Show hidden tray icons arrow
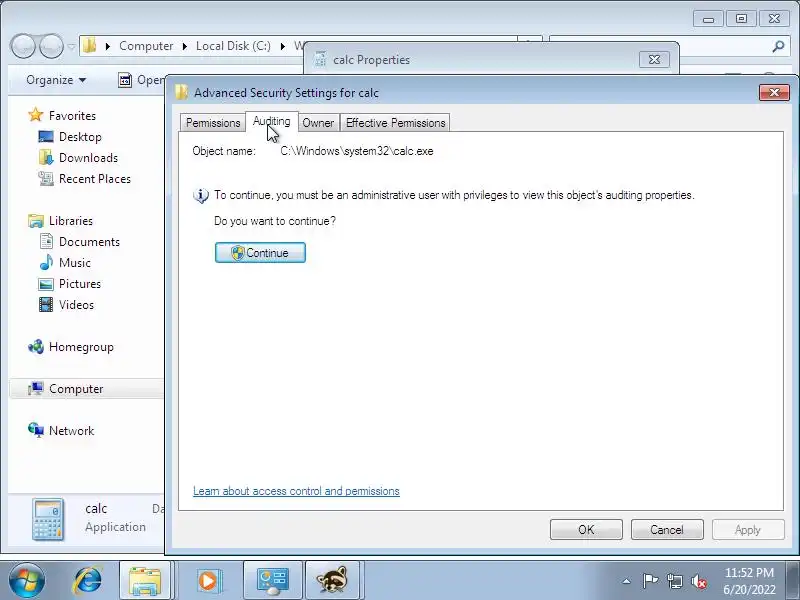The width and height of the screenshot is (800, 600). pos(627,581)
